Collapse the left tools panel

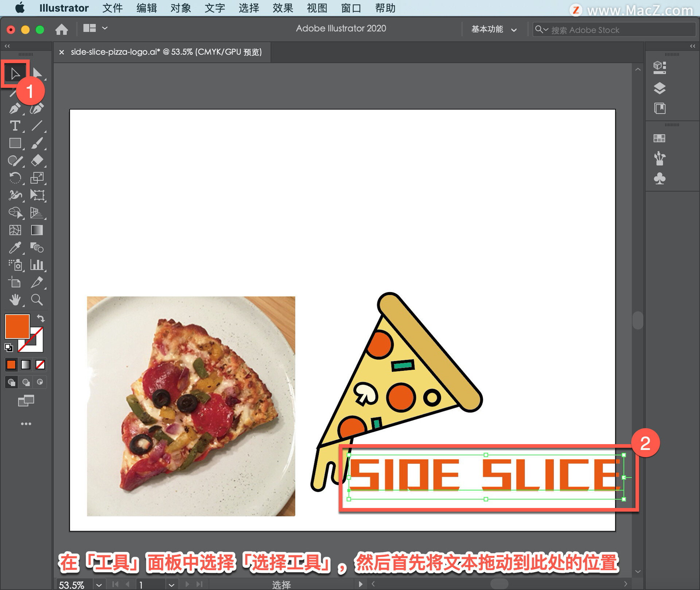(7, 46)
